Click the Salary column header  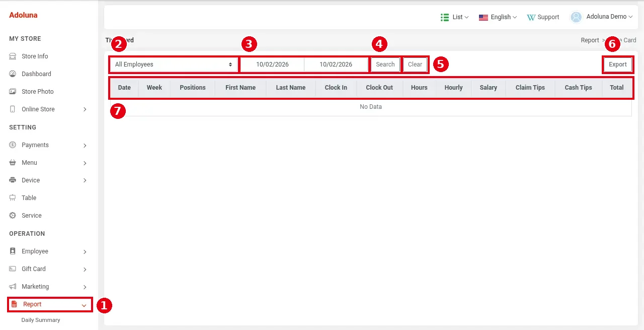[x=489, y=88]
